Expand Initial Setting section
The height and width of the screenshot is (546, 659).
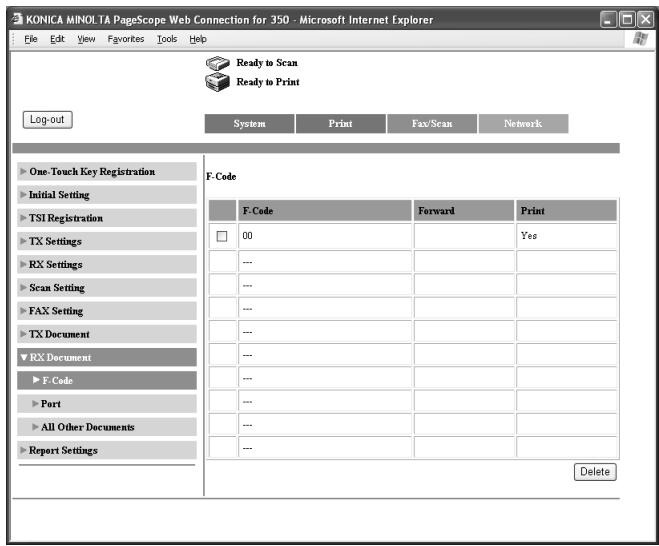coord(107,195)
